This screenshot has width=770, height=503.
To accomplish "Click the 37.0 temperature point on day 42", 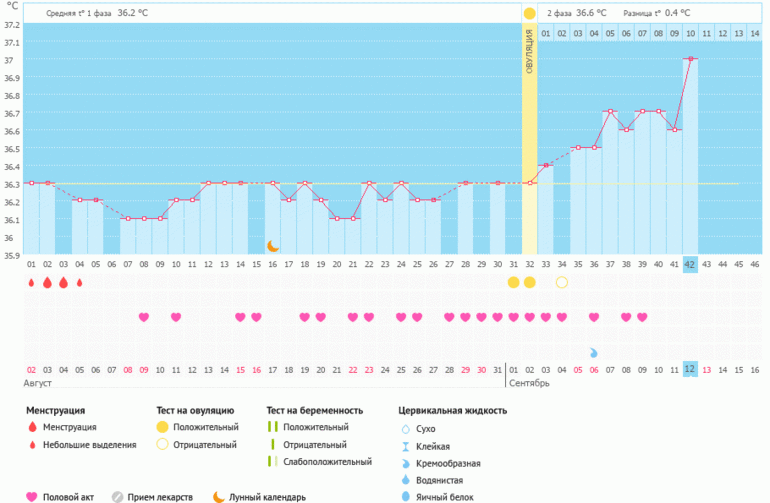I will pyautogui.click(x=689, y=59).
